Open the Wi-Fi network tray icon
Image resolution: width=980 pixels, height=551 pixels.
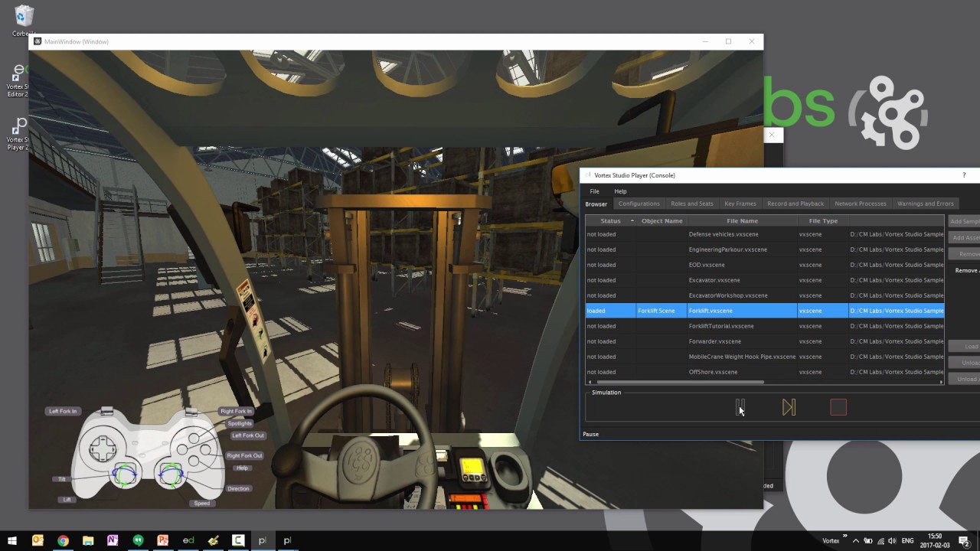coord(881,540)
